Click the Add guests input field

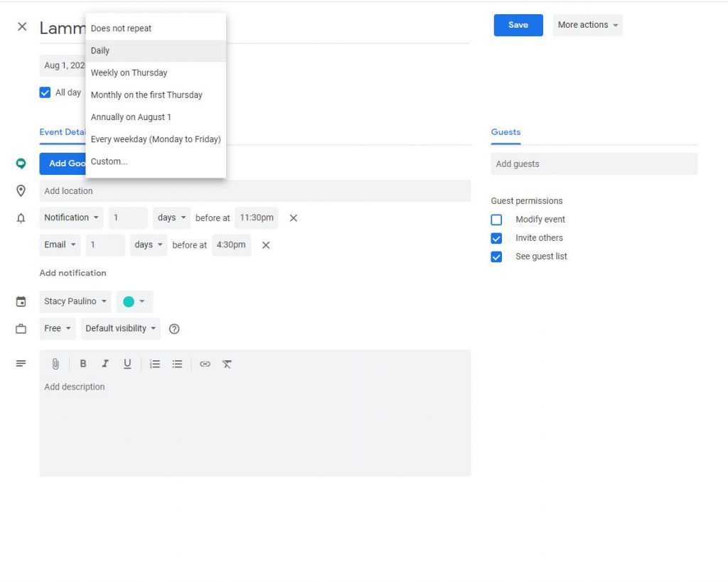(594, 164)
